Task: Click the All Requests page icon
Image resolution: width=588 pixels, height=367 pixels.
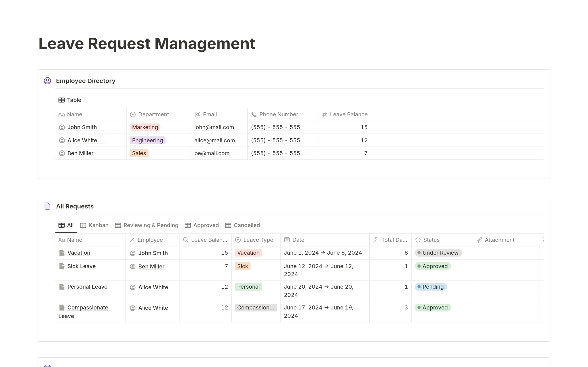Action: [47, 206]
